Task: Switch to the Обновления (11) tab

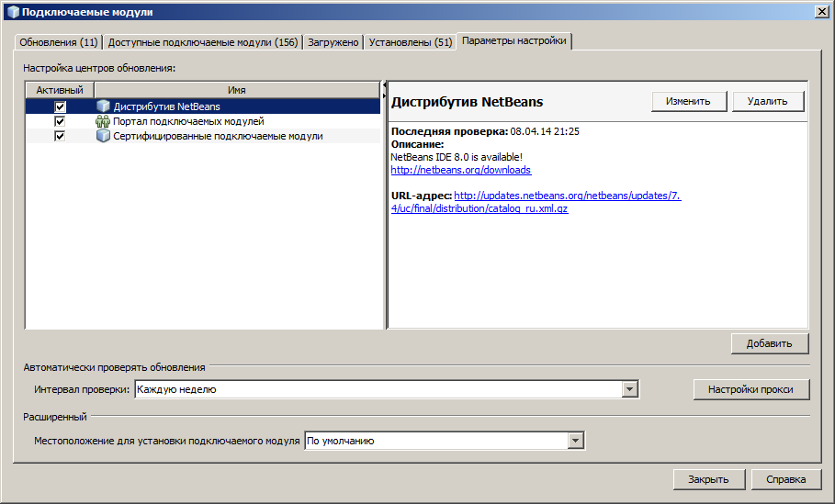Action: (59, 42)
